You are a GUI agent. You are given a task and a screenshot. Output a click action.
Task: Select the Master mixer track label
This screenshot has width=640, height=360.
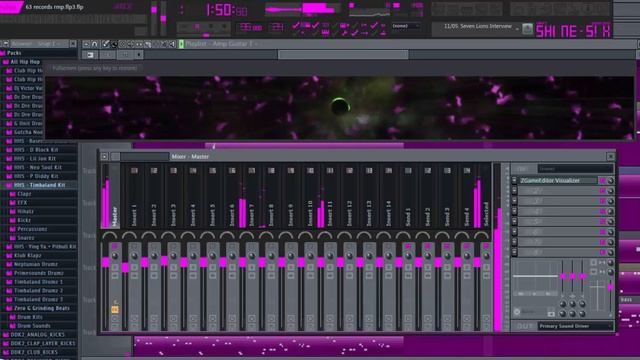pyautogui.click(x=115, y=216)
